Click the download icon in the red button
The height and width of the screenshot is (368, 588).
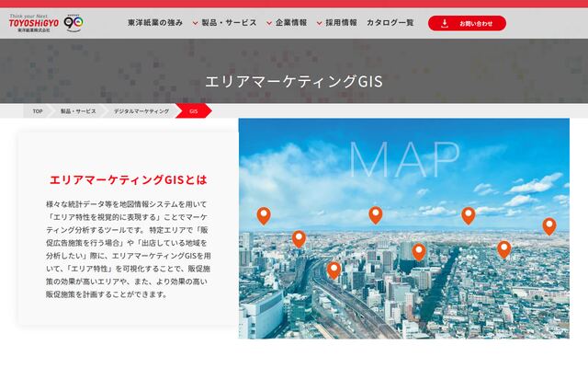pyautogui.click(x=445, y=23)
